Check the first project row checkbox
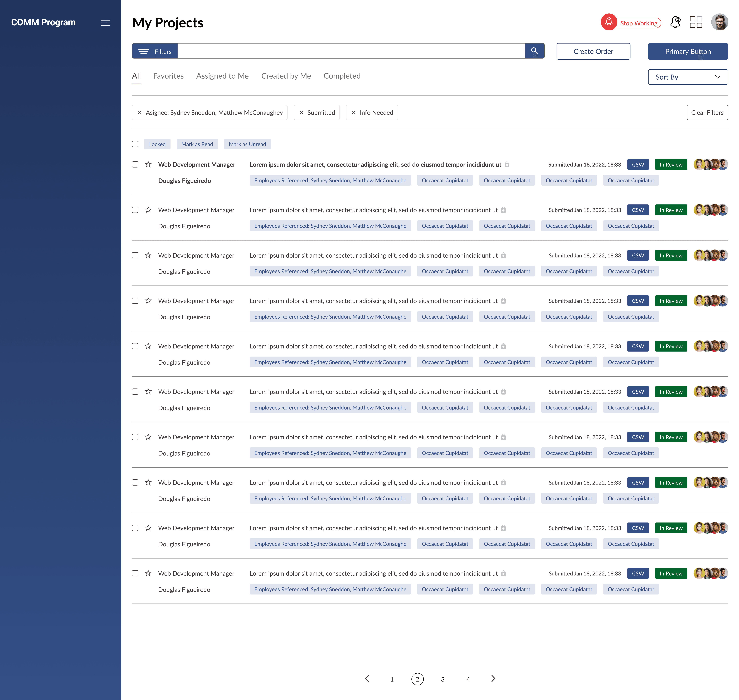The width and height of the screenshot is (739, 700). click(135, 165)
